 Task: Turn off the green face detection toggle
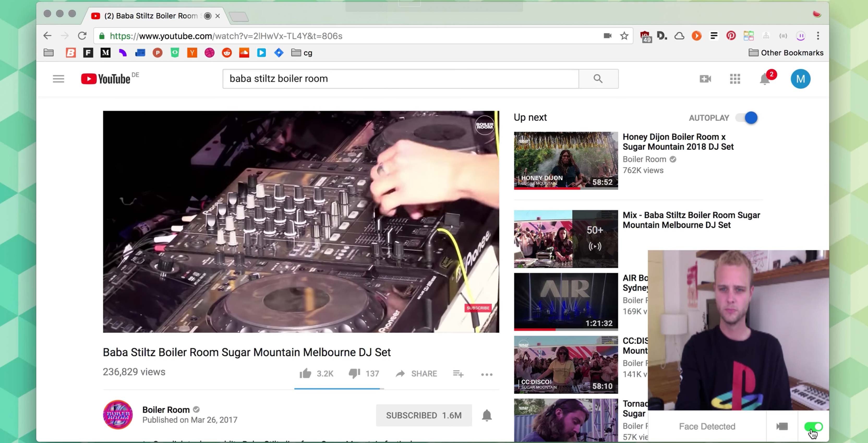[813, 427]
